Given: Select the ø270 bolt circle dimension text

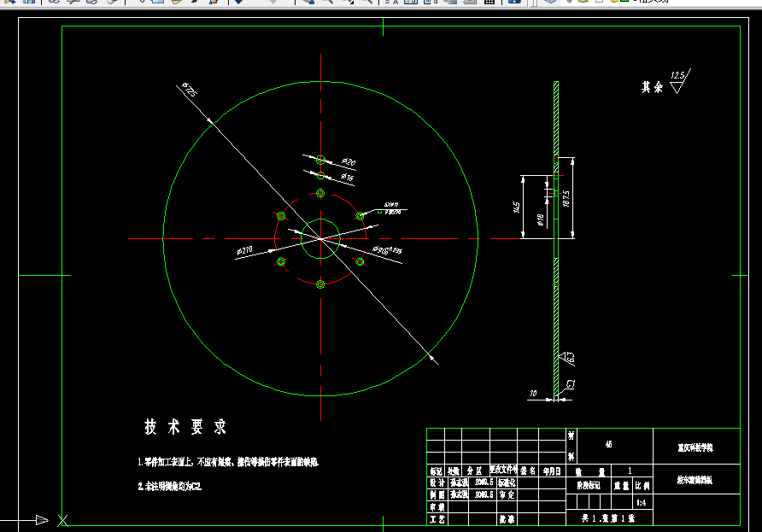Looking at the screenshot, I should 244,251.
